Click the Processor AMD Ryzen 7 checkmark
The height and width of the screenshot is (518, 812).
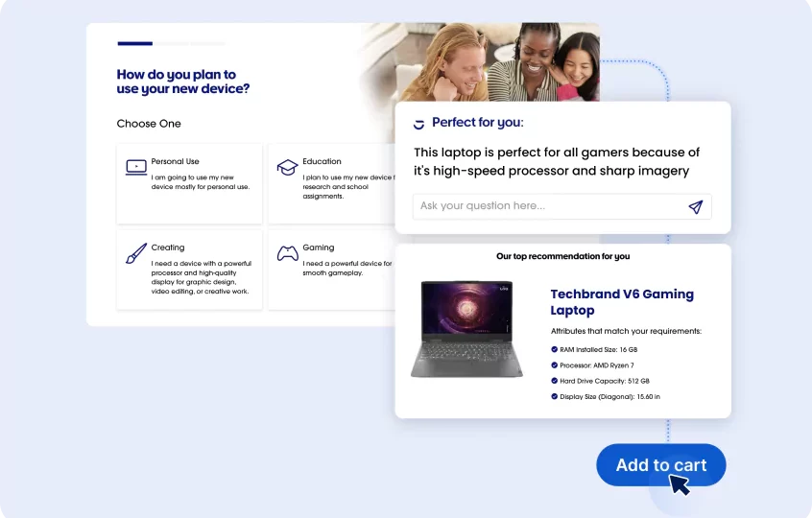(x=554, y=365)
